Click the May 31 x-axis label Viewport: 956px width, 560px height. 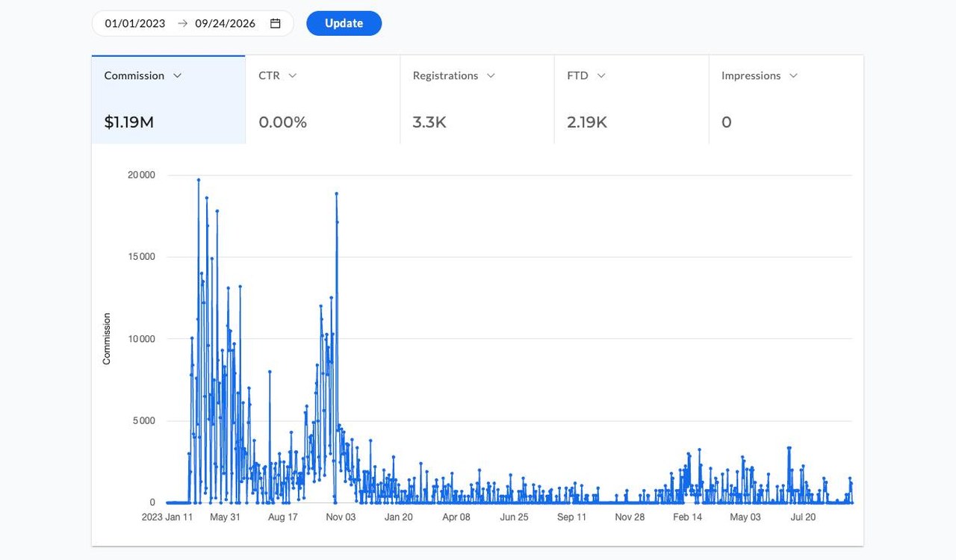point(225,517)
